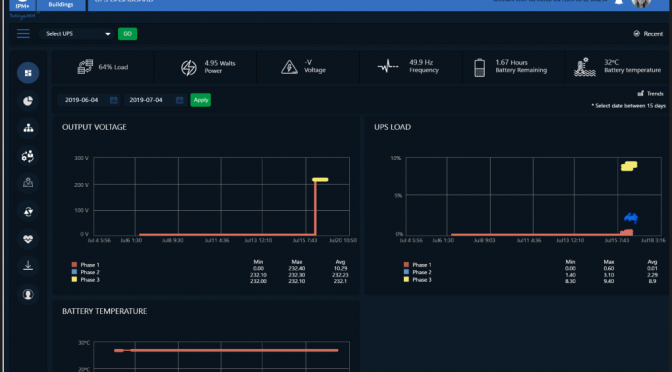Screen dimensions: 672x372
Task: Click the UPS LOAD chart title
Action: click(x=393, y=127)
